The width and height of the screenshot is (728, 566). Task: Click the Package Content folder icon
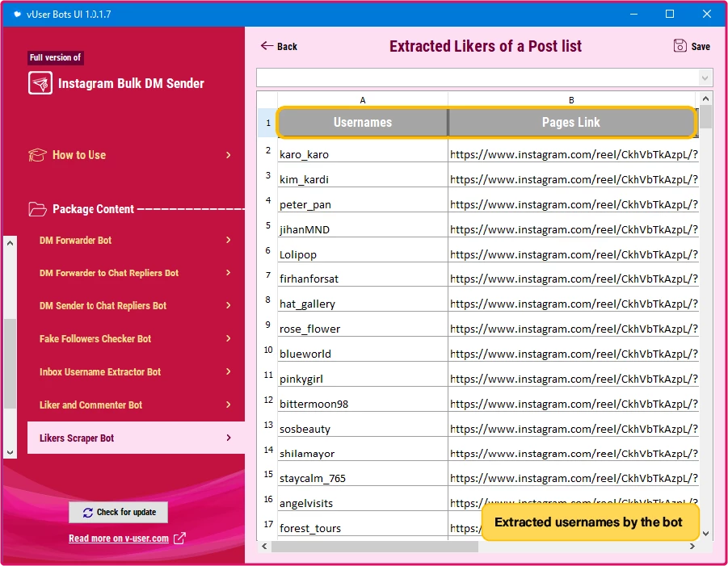pyautogui.click(x=37, y=209)
